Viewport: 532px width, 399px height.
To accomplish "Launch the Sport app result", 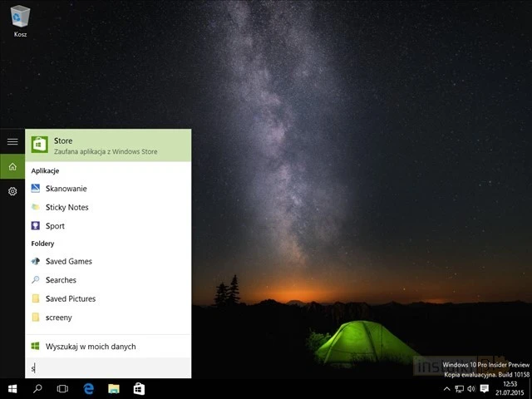I will [x=55, y=226].
